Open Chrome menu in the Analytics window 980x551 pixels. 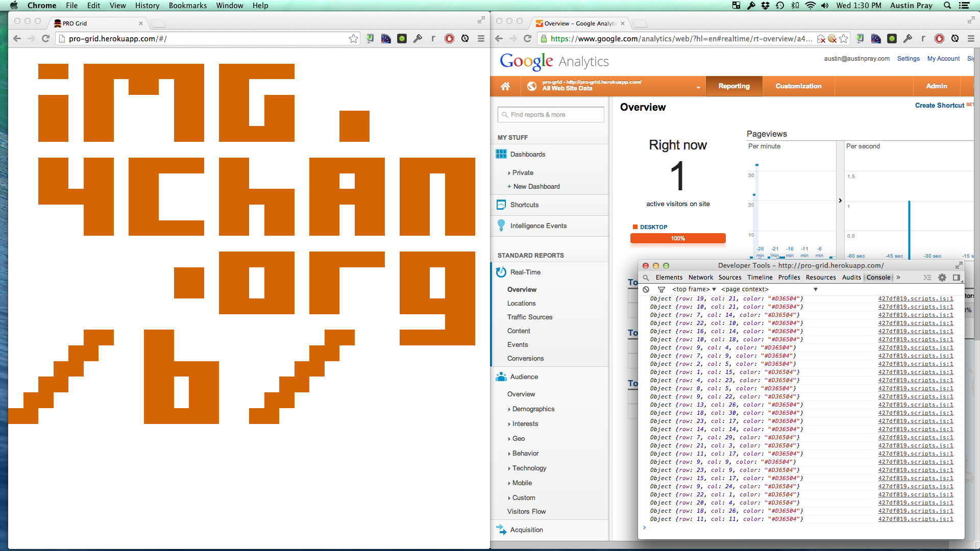tap(971, 39)
